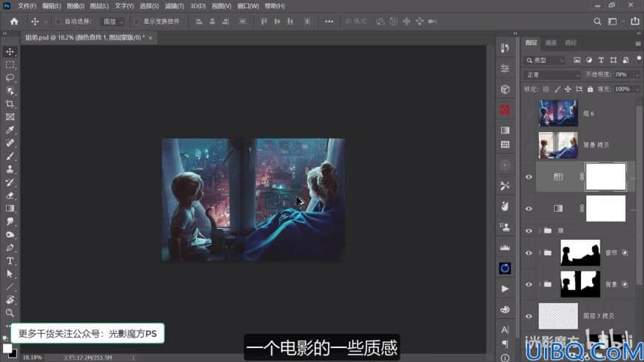The image size is (644, 362).
Task: Show the 组 6 layer visibility
Action: coord(529,113)
